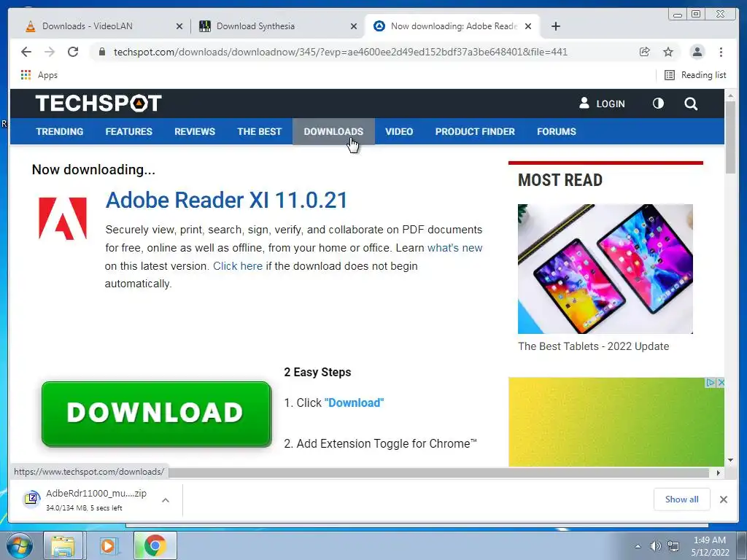
Task: Open THE BEST nav section
Action: click(x=259, y=131)
